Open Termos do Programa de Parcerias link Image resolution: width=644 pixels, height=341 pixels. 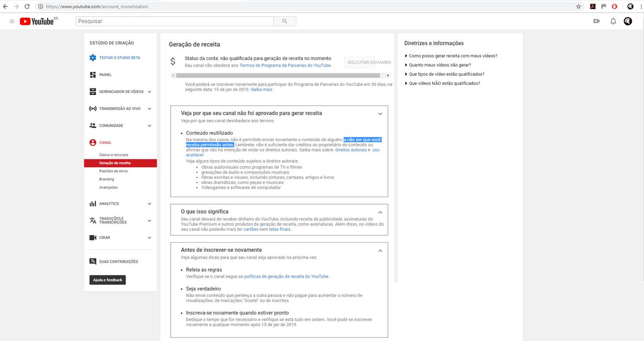285,65
